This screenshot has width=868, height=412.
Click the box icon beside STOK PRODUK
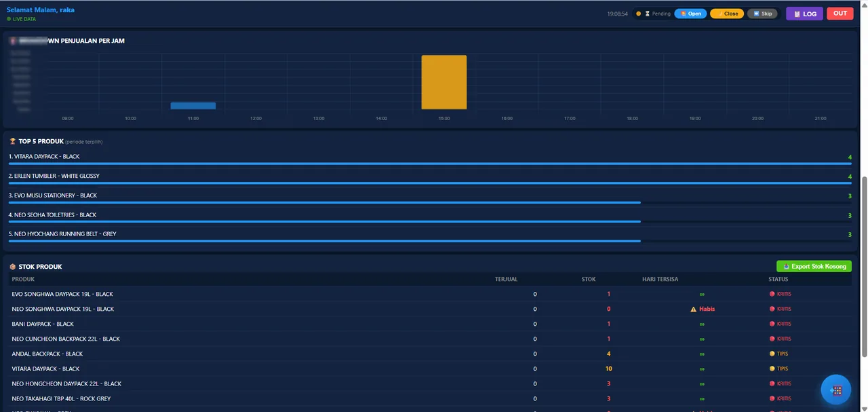(12, 267)
